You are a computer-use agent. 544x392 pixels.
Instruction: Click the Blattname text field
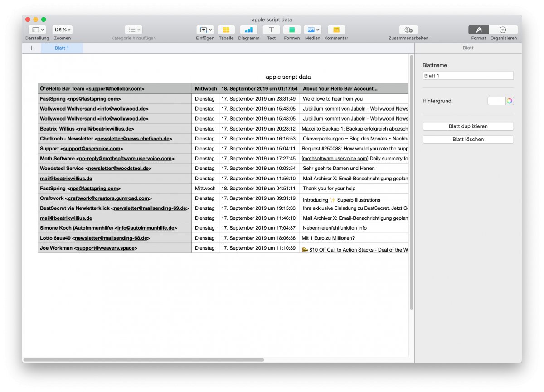468,76
